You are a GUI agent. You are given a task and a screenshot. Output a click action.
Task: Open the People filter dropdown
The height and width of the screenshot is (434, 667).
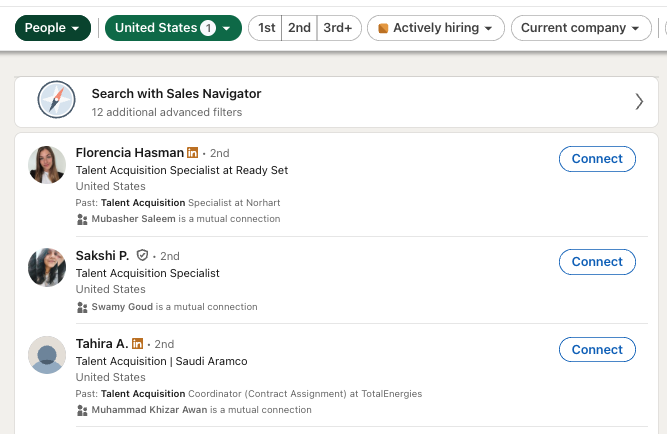tap(53, 28)
